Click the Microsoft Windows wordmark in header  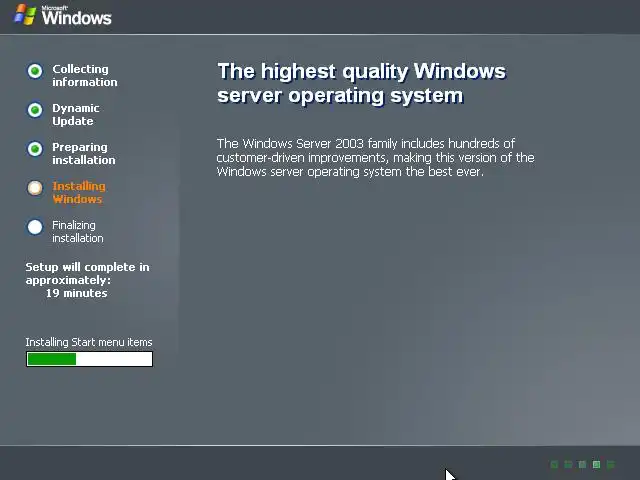coord(76,16)
